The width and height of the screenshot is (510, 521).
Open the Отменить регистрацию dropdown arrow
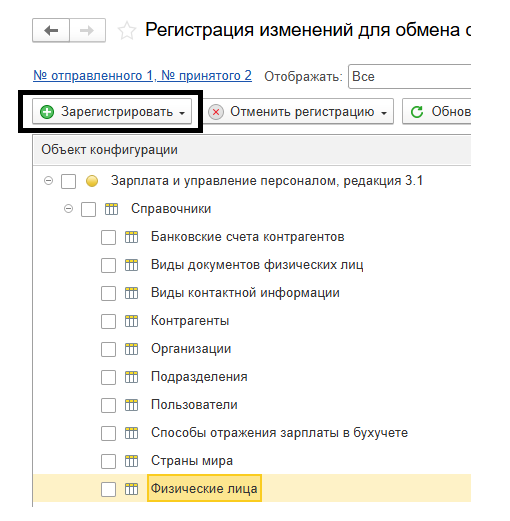(x=384, y=113)
